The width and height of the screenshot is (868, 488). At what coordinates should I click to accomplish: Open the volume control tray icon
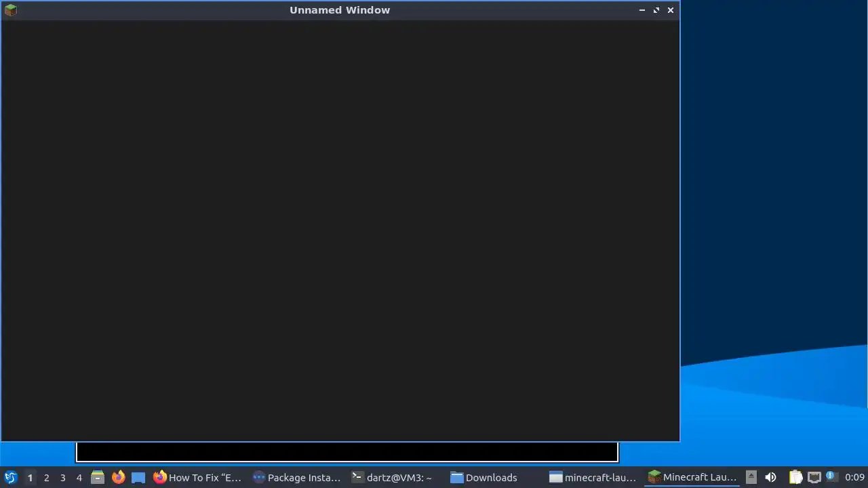click(770, 477)
